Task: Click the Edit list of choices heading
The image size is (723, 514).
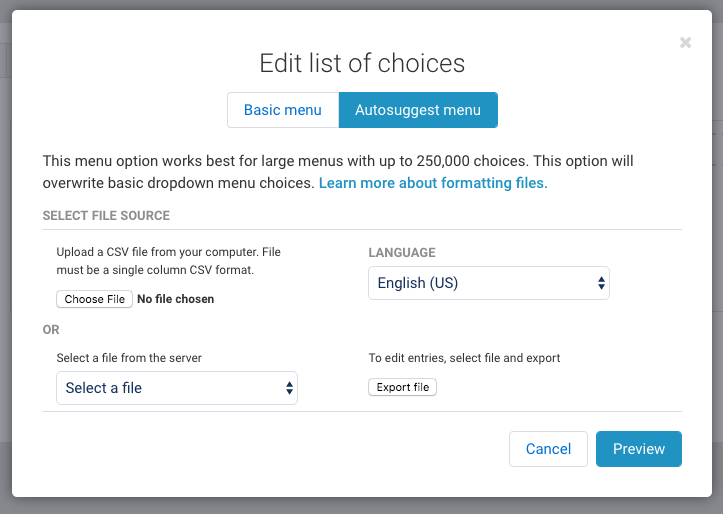Action: pyautogui.click(x=362, y=63)
